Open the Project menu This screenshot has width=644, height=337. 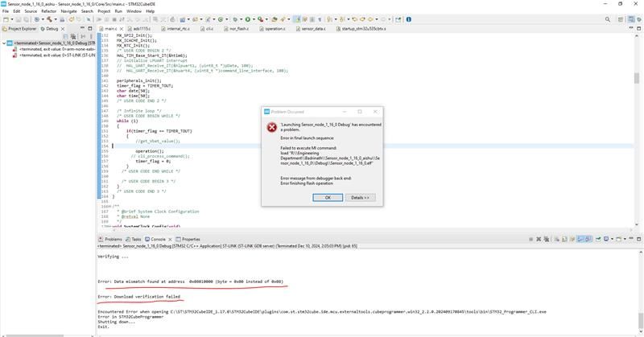tap(104, 11)
